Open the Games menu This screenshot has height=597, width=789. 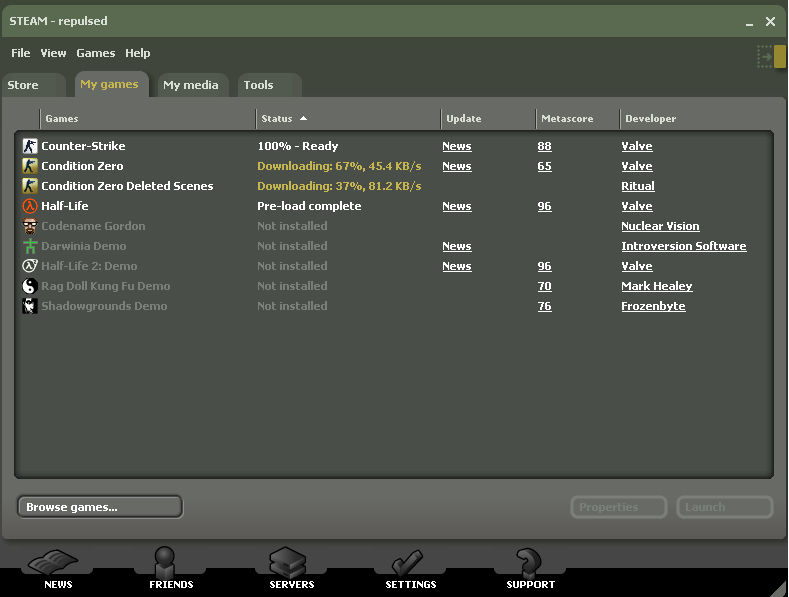pyautogui.click(x=96, y=53)
